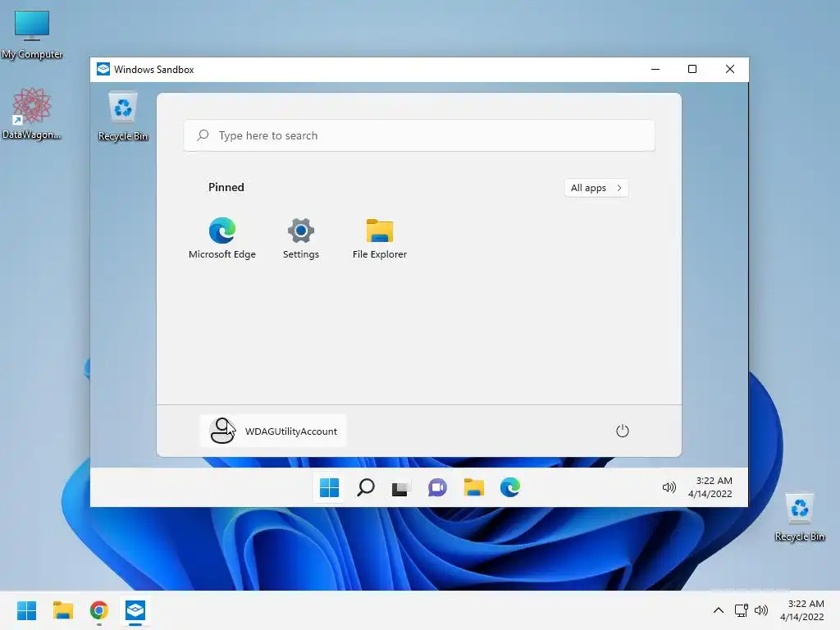The image size is (840, 630).
Task: Select the DataWagon desktop shortcut
Action: click(x=32, y=113)
